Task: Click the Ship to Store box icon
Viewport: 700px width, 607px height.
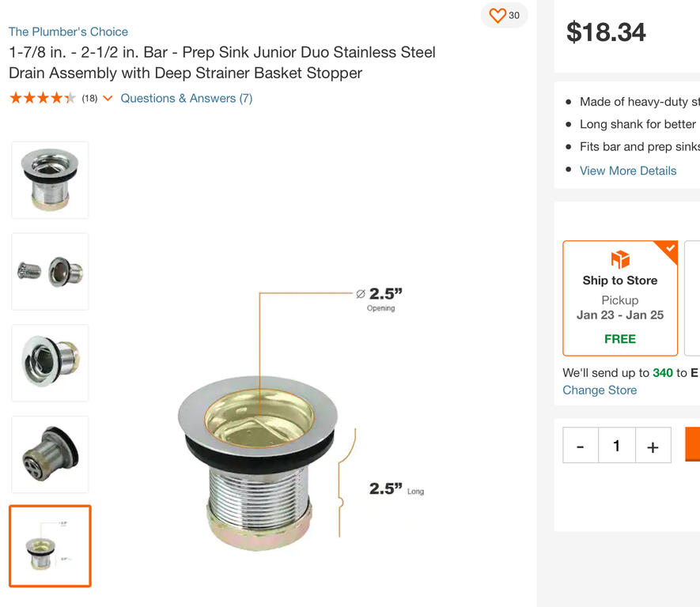Action: [x=620, y=259]
